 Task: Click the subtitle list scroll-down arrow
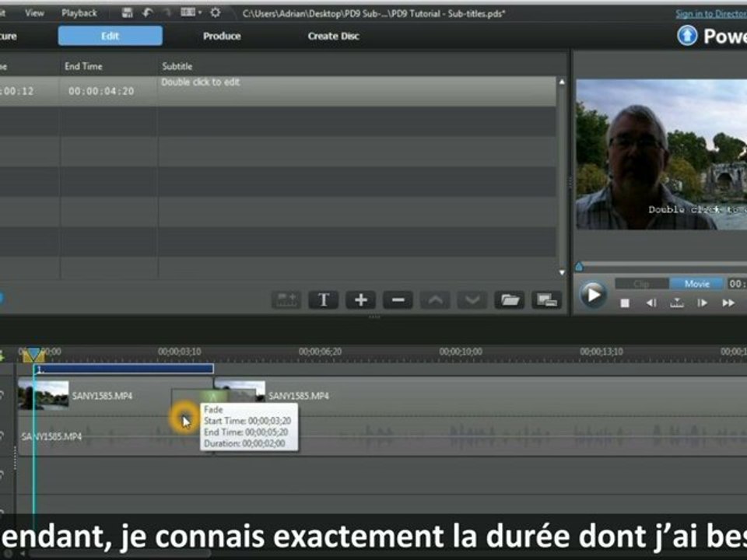[562, 272]
